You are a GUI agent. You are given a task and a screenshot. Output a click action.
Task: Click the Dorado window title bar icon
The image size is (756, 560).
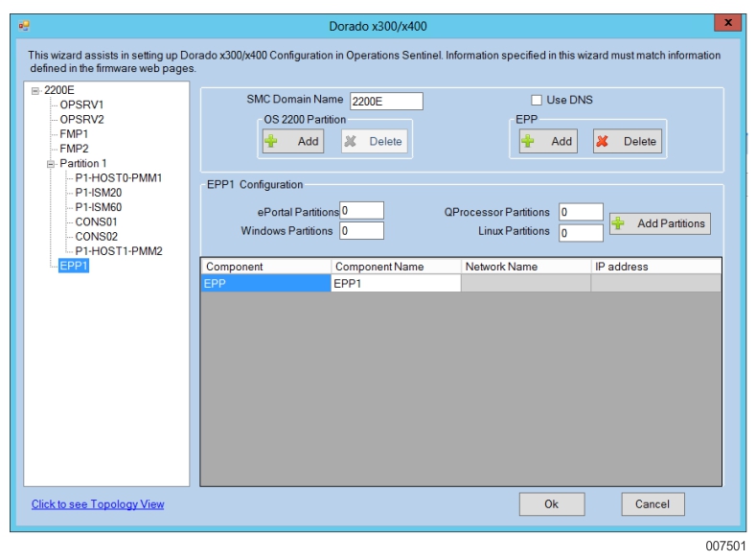(x=24, y=25)
